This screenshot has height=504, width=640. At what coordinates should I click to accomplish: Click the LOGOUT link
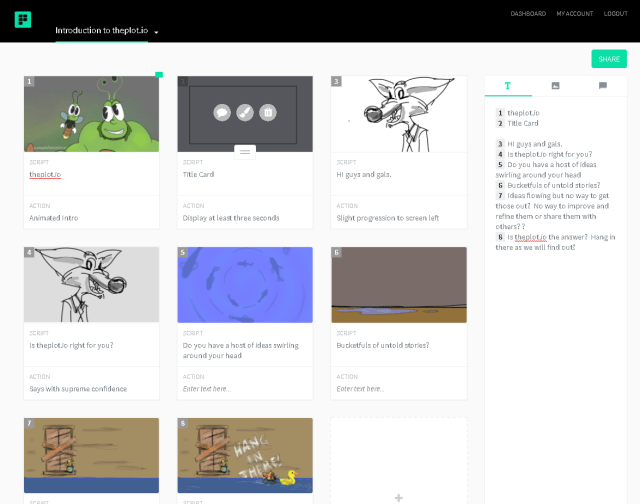click(x=616, y=14)
